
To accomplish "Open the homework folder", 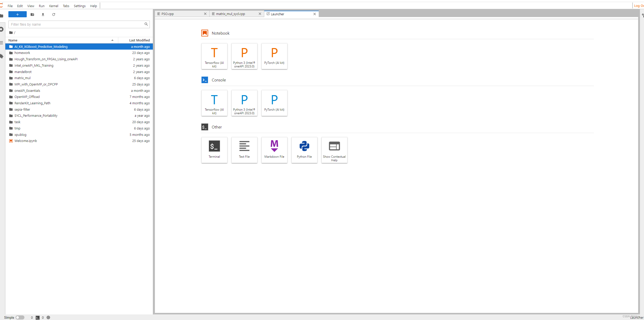I will pyautogui.click(x=22, y=53).
